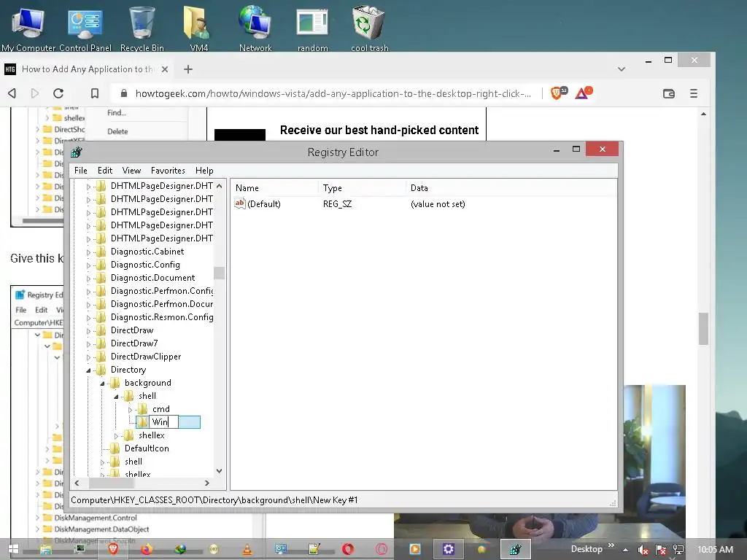747x560 pixels.
Task: Open the Help menu in Registry Editor
Action: pyautogui.click(x=204, y=171)
